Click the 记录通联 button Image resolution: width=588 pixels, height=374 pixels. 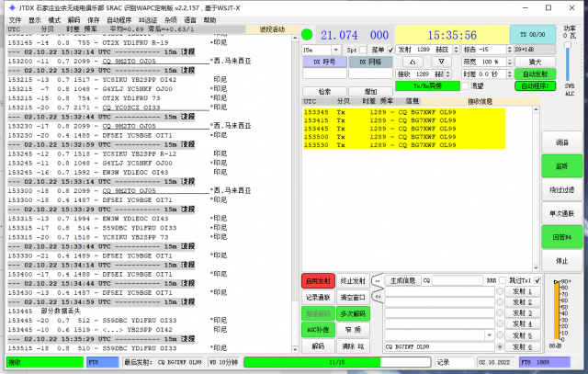click(318, 298)
